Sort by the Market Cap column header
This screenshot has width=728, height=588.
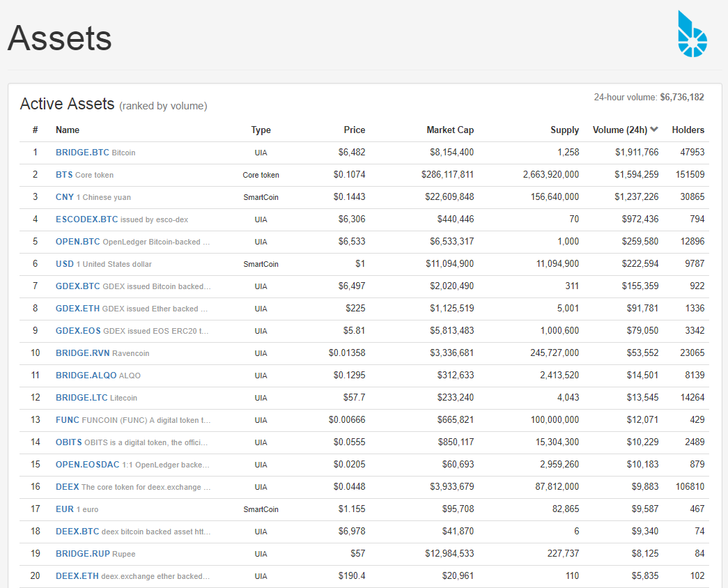pos(450,130)
